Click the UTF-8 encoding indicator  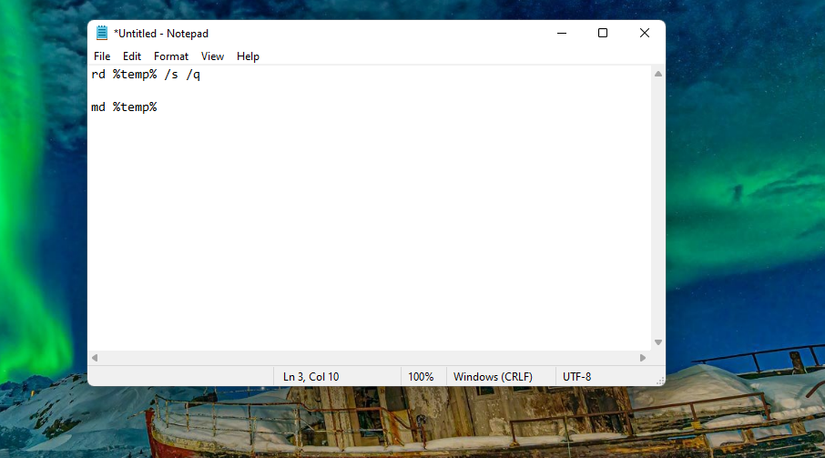point(577,377)
